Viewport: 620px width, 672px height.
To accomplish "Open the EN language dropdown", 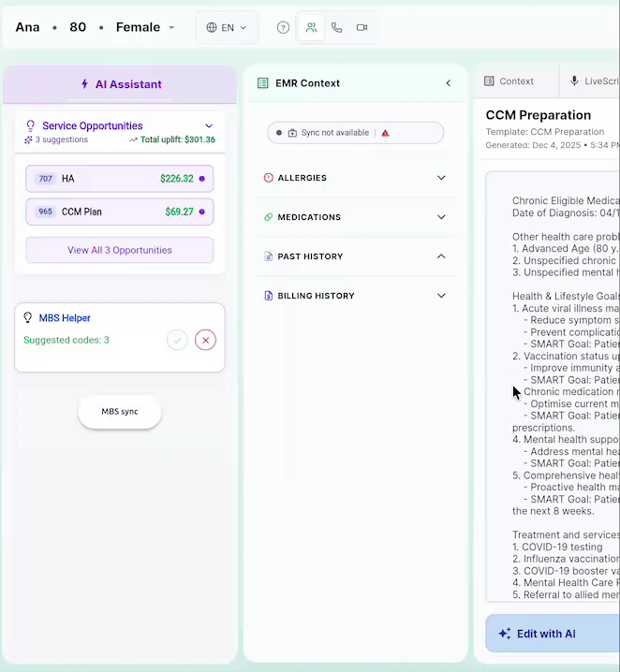I will [x=227, y=28].
